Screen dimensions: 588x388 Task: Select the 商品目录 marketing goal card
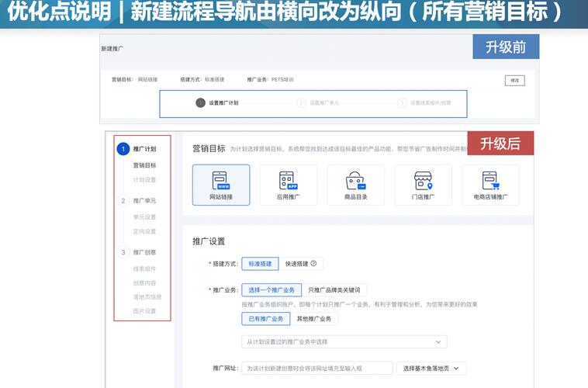tap(356, 185)
